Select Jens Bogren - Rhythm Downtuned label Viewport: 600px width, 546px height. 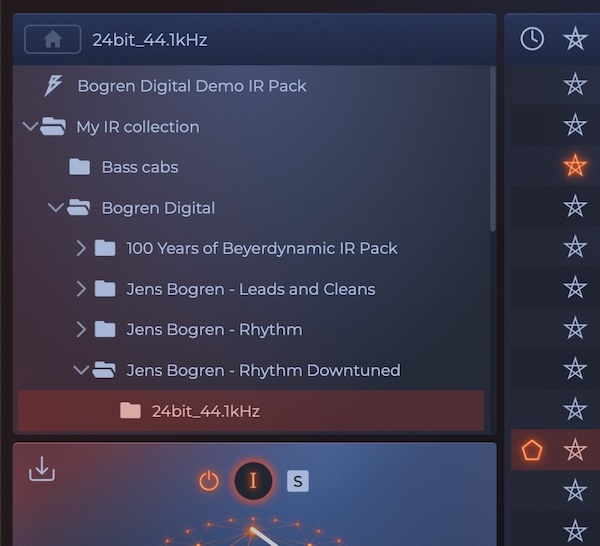click(x=263, y=370)
